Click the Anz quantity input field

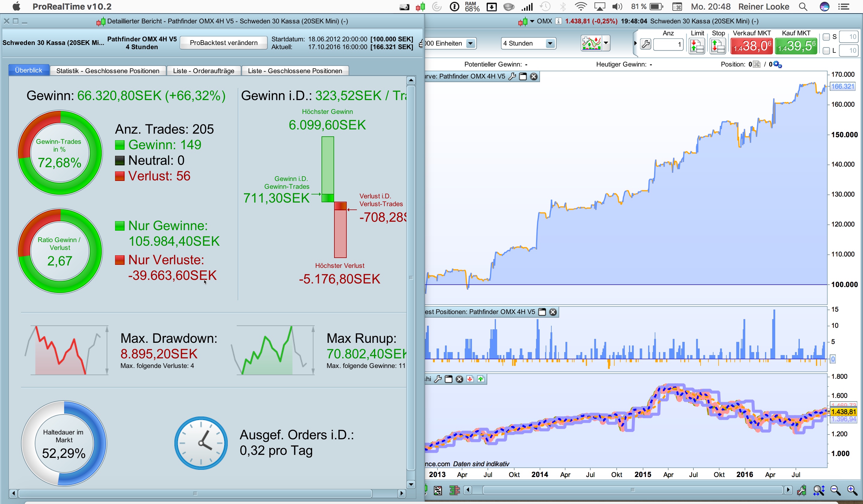668,44
